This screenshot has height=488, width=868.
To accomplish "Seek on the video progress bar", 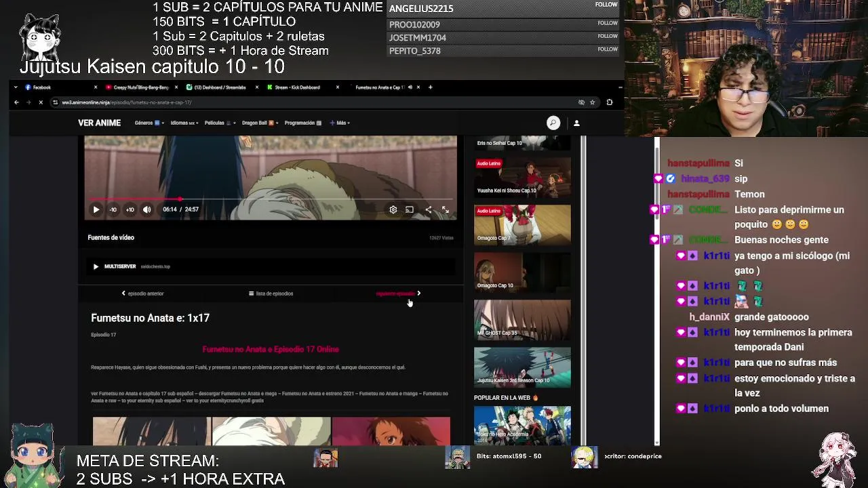I will (x=271, y=199).
